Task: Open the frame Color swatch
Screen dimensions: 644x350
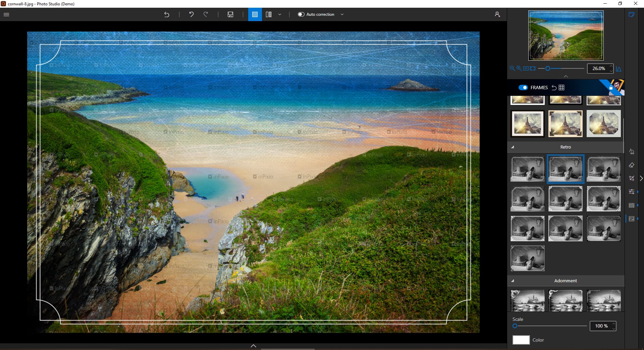Action: [521, 340]
